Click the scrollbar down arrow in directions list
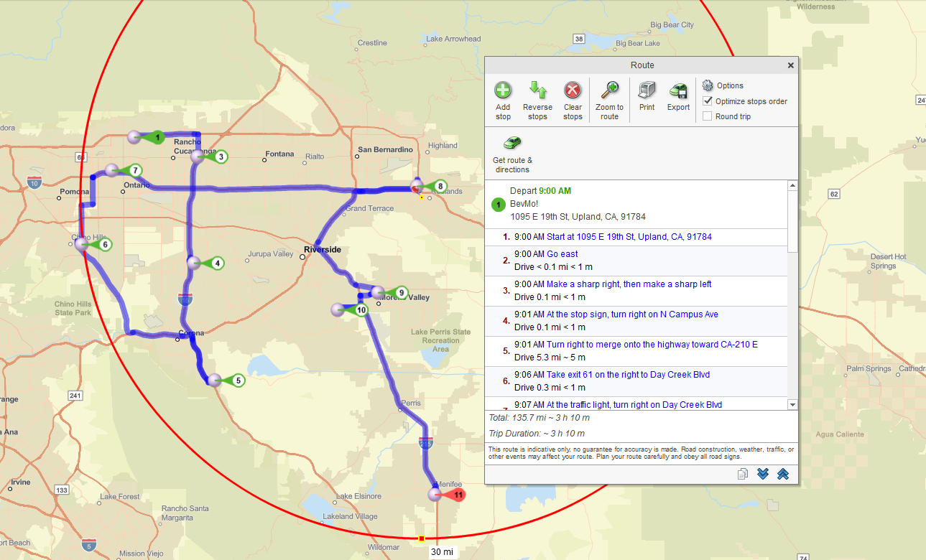 (x=792, y=404)
